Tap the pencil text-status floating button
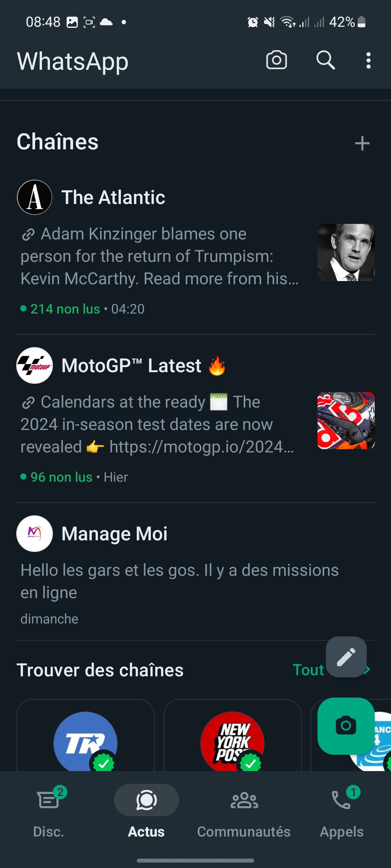 [346, 657]
